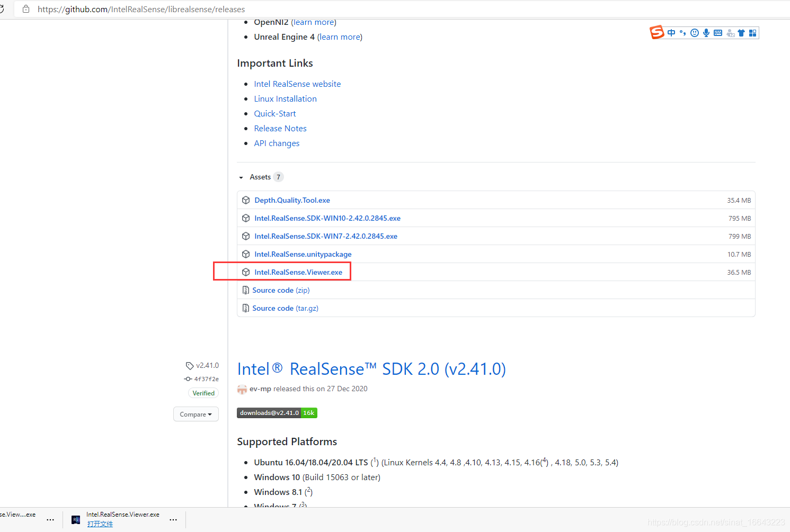
Task: Click the Windows 8.1 footnote 2 superscript
Action: click(309, 491)
